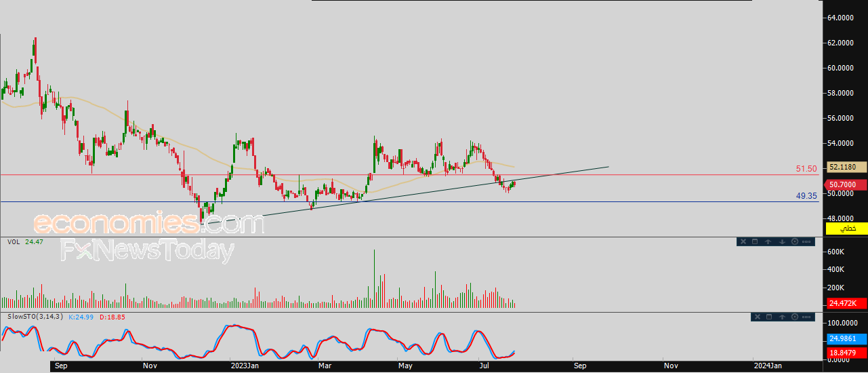Open more options for SlowSTO panel
Viewport: 868px width, 373px height.
(x=806, y=317)
